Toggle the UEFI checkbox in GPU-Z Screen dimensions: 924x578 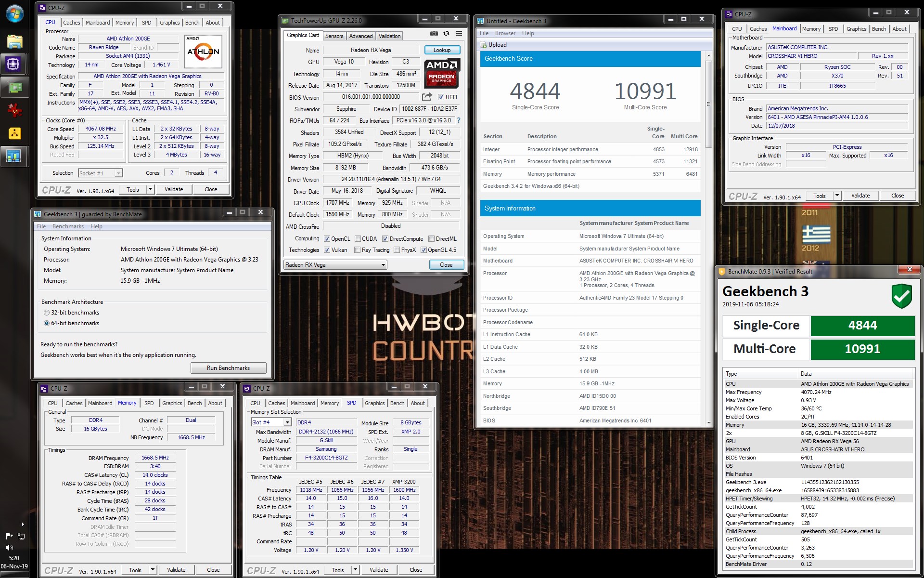click(440, 97)
